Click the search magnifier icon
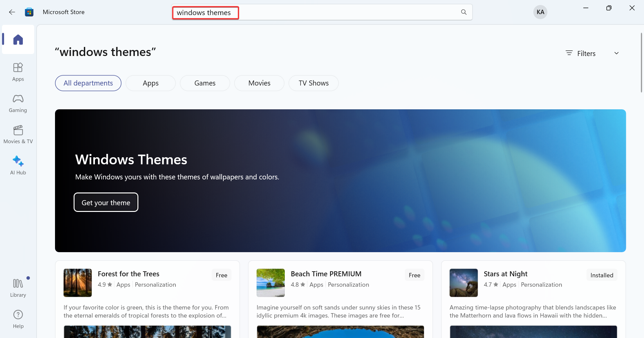 coord(464,12)
